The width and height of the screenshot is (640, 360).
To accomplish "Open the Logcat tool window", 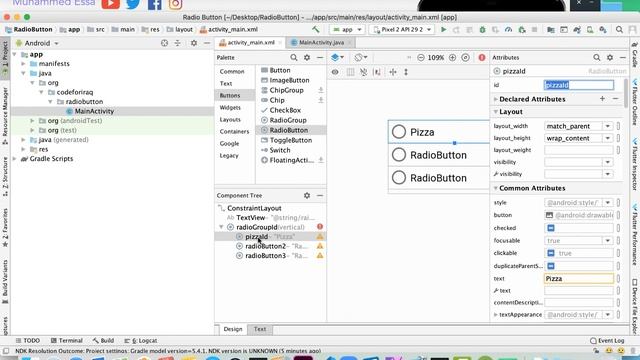I will pos(141,340).
